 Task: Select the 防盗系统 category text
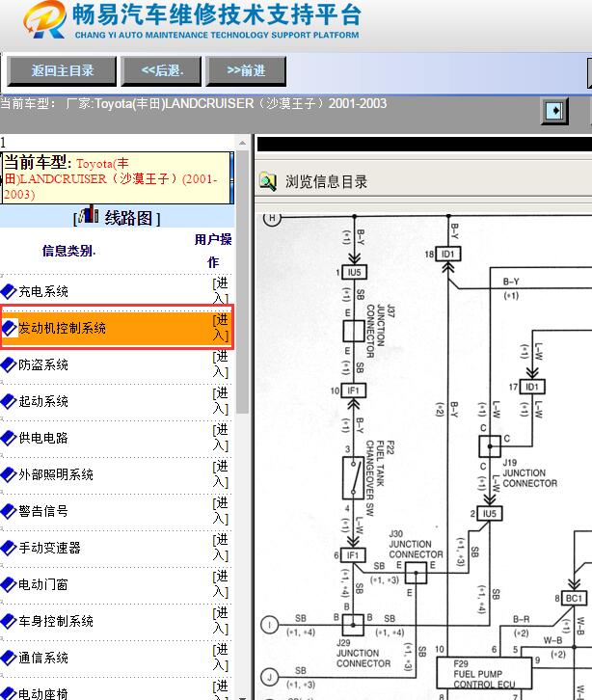(43, 364)
